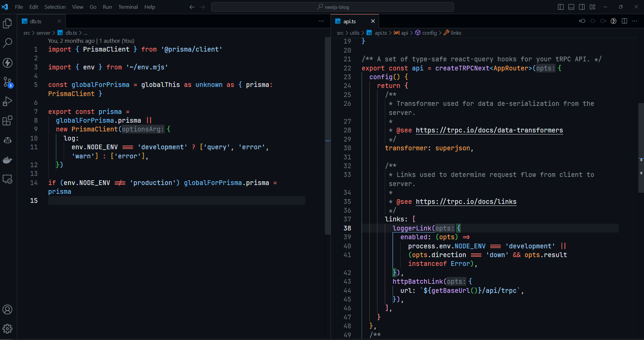The width and height of the screenshot is (644, 340).
Task: Click the '1 author (You)' code lens
Action: coord(116,41)
